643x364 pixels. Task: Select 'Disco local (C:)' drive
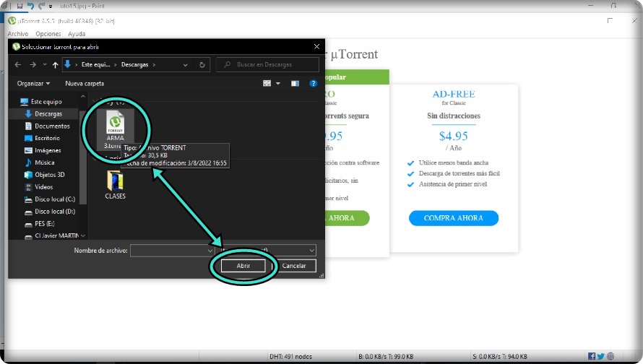click(55, 199)
